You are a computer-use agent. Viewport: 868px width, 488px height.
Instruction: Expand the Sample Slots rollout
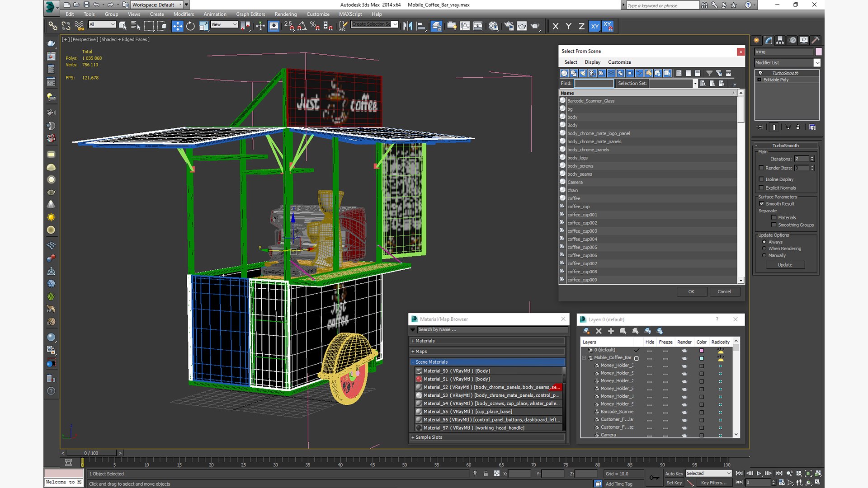tap(487, 437)
